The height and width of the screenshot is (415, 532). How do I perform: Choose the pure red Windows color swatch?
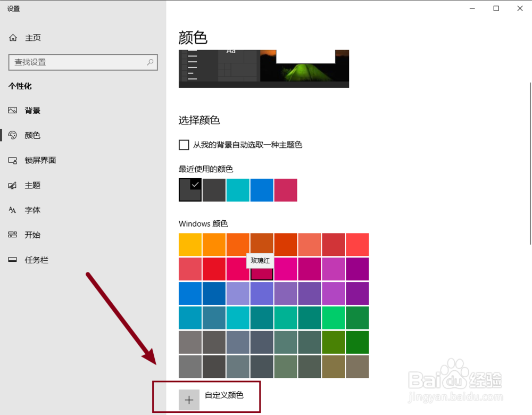(x=214, y=269)
